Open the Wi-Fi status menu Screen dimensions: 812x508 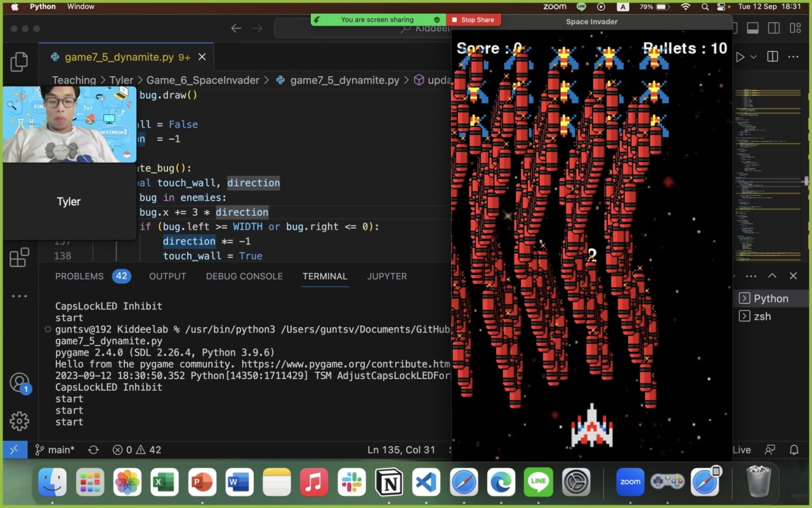point(685,6)
